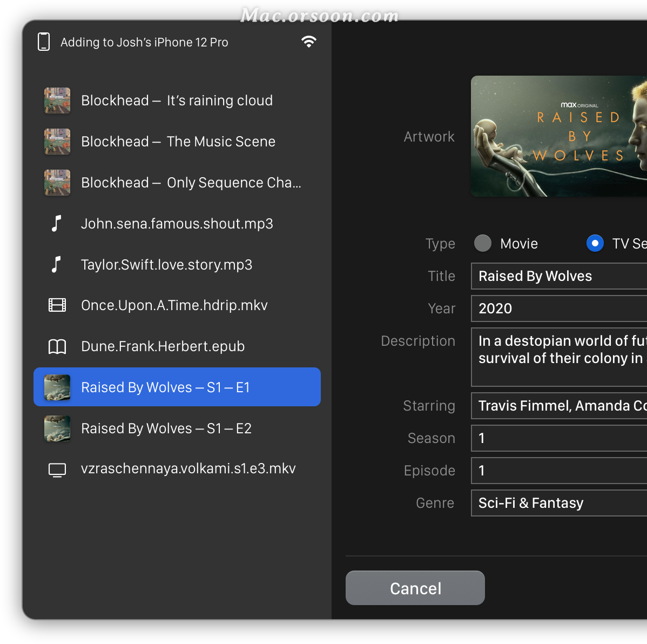647x644 pixels.
Task: Select John.sena.famous.shout.mp3 file name
Action: click(177, 223)
